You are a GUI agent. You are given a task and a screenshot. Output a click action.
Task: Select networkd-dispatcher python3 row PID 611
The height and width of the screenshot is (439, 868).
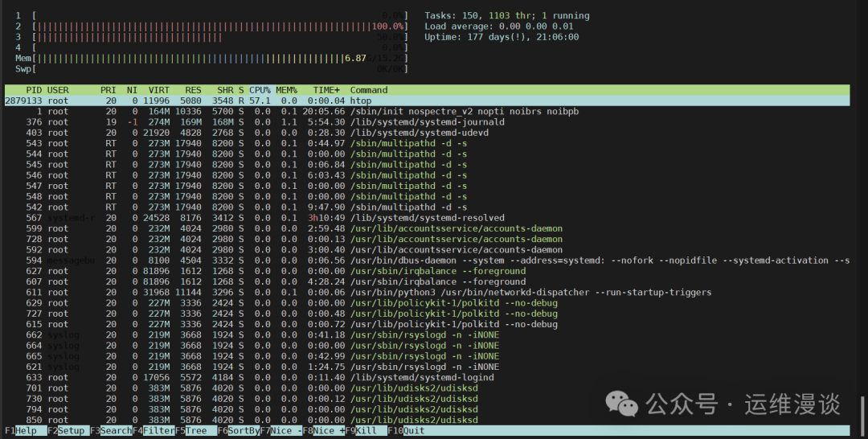click(x=428, y=293)
